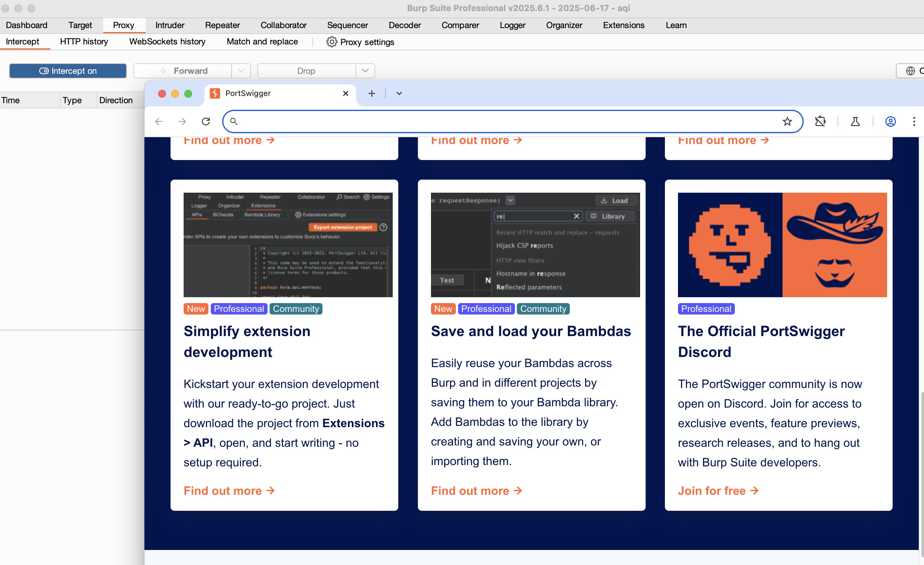This screenshot has width=924, height=565.
Task: Open the HTTP history sub-tab
Action: [84, 41]
